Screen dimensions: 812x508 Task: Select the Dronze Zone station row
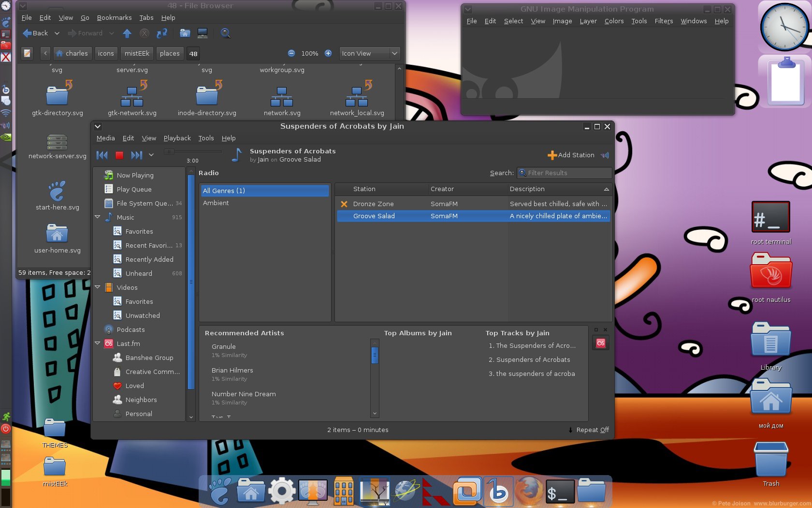pos(473,204)
